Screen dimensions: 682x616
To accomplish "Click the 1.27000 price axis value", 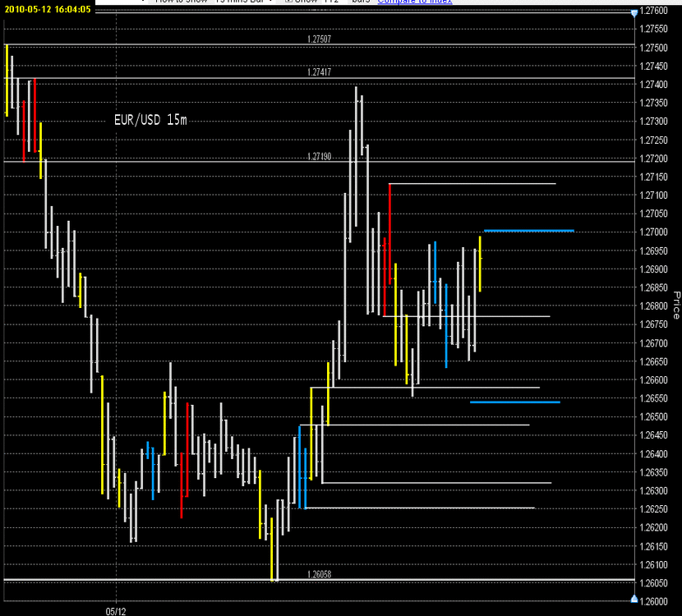I will [654, 232].
